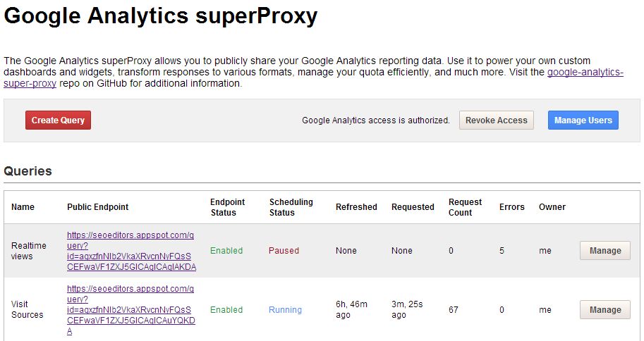Click the Name column header
Image resolution: width=644 pixels, height=341 pixels.
(x=23, y=207)
